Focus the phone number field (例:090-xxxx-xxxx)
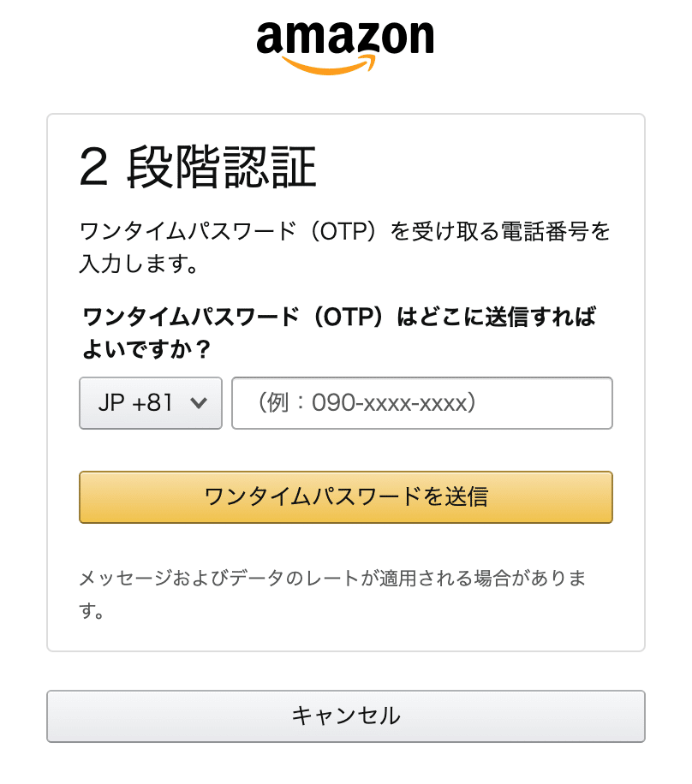 tap(422, 403)
